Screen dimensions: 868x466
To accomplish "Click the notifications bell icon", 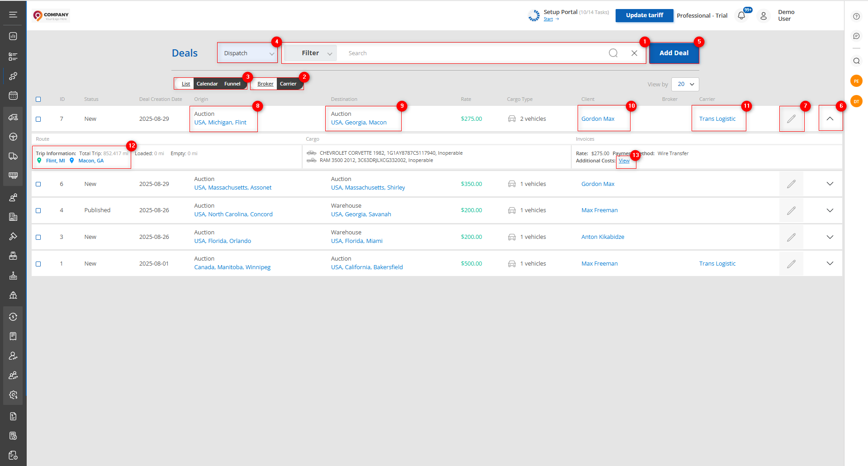I will 741,16.
